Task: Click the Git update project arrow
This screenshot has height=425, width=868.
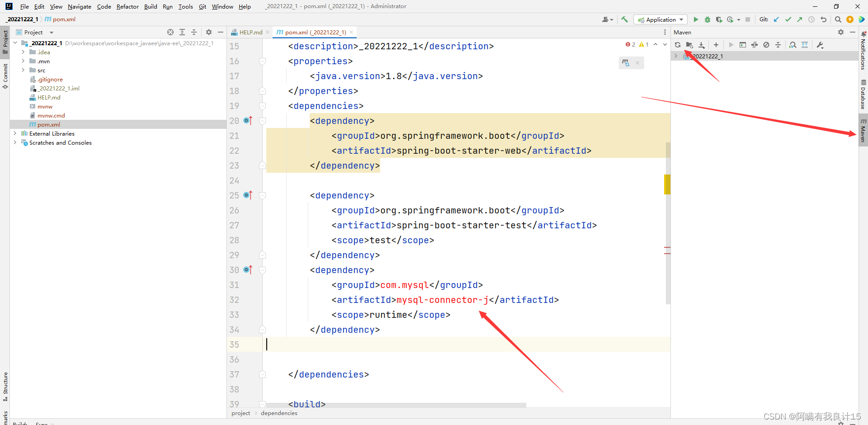Action: pos(776,19)
